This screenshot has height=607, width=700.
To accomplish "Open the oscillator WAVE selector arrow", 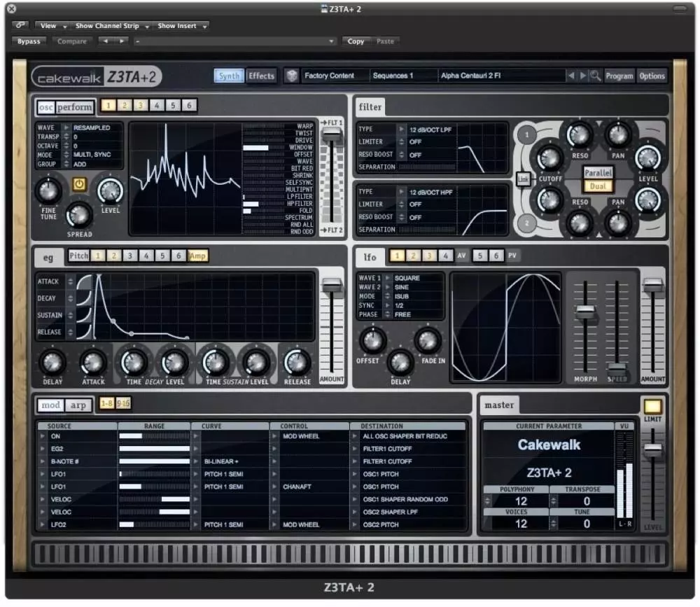I will (66, 127).
